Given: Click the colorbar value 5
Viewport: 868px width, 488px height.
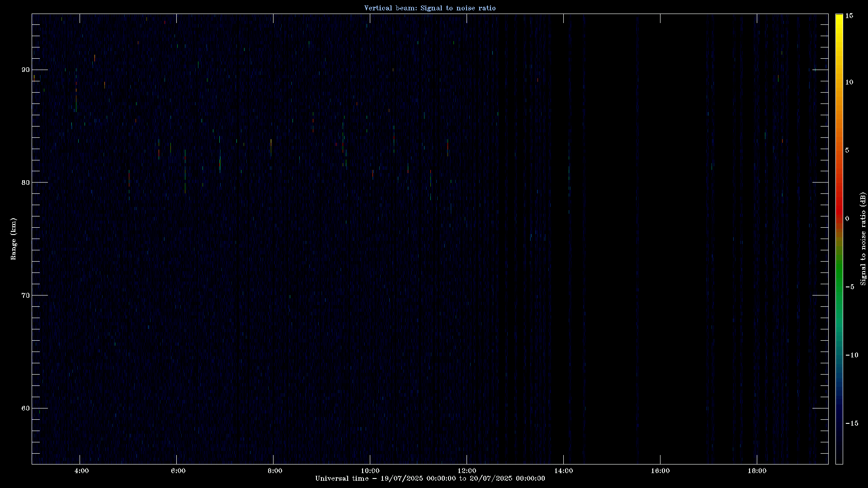Looking at the screenshot, I should pos(847,150).
